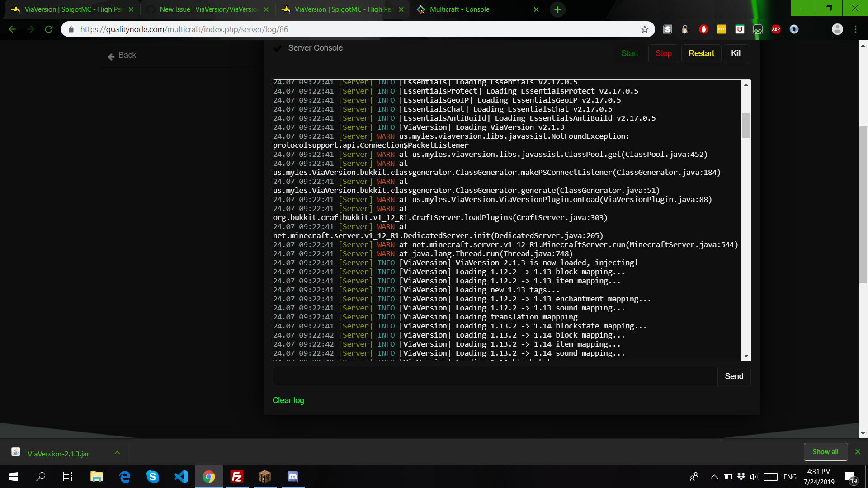
Task: Open the ABP extension popup
Action: (x=776, y=29)
